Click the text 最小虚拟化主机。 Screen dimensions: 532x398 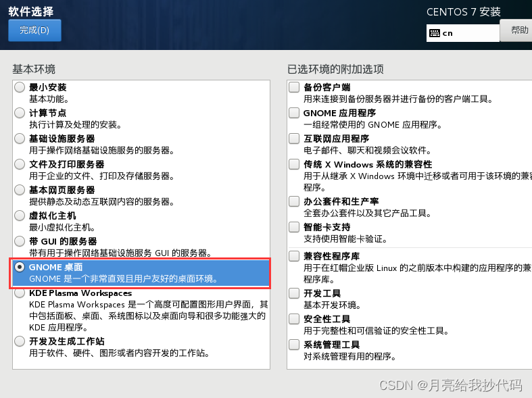click(x=62, y=228)
